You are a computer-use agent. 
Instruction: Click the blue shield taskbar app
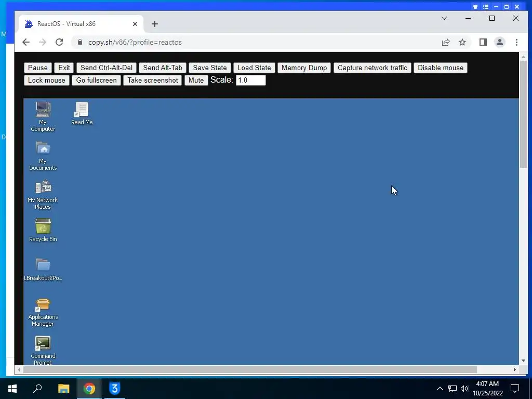115,389
